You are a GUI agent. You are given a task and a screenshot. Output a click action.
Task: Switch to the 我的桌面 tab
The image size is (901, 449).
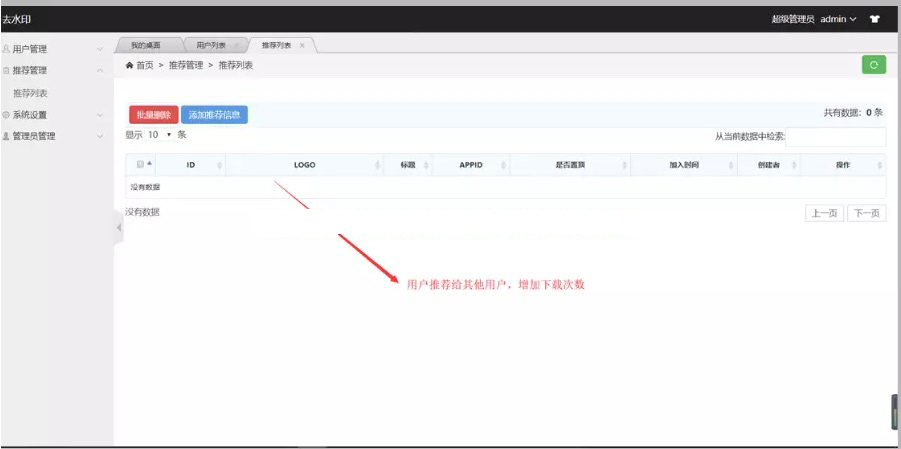tap(146, 45)
